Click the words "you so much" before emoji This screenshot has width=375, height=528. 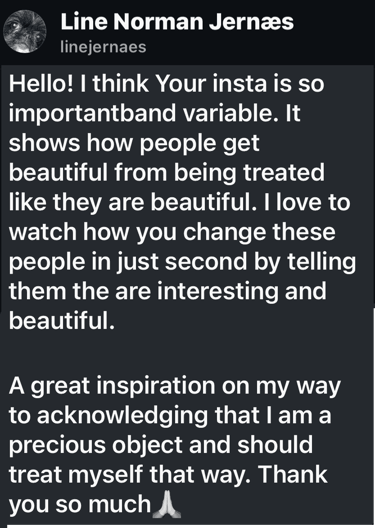[79, 505]
